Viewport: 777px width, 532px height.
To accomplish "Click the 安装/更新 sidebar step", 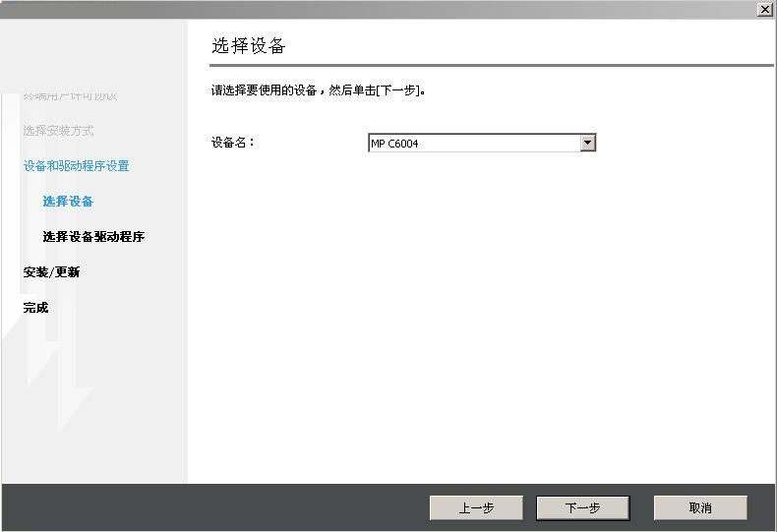I will 51,272.
